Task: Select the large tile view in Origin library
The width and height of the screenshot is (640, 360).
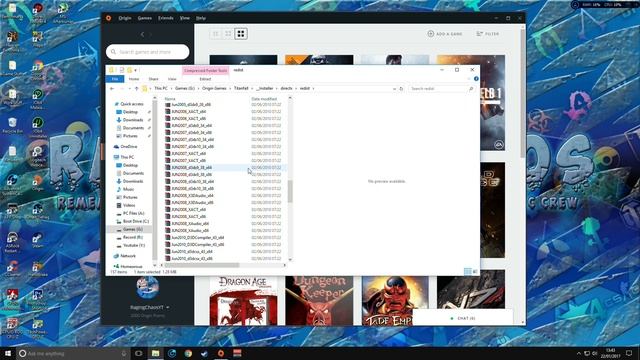Action: pos(241,34)
